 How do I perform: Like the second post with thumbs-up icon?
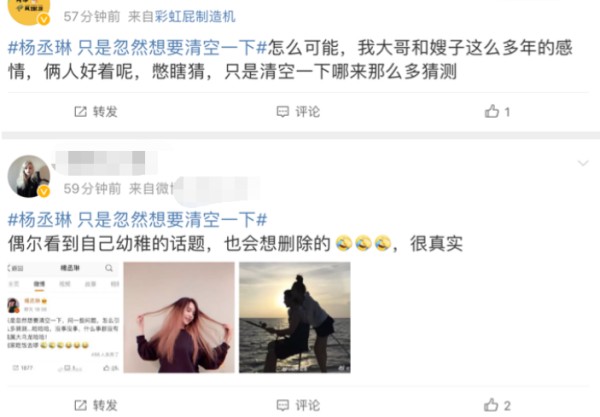(x=491, y=405)
